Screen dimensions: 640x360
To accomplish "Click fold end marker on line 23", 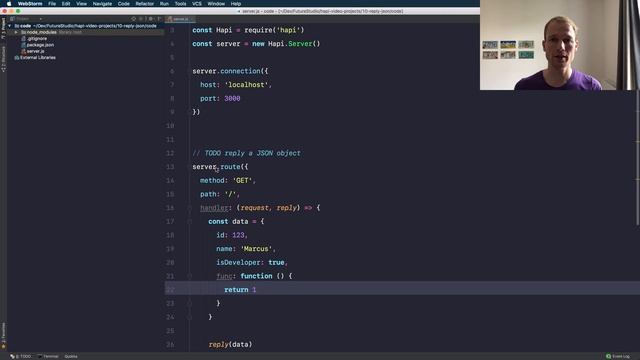I will pos(190,303).
